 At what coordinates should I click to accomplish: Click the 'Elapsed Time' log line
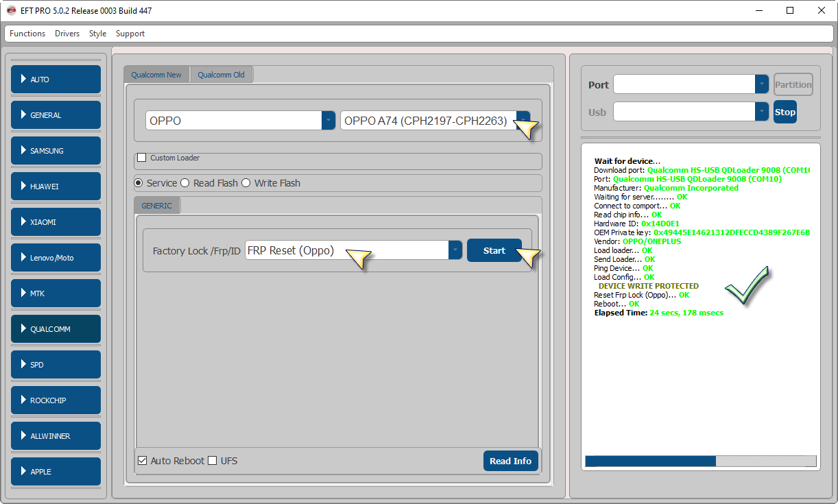(659, 313)
